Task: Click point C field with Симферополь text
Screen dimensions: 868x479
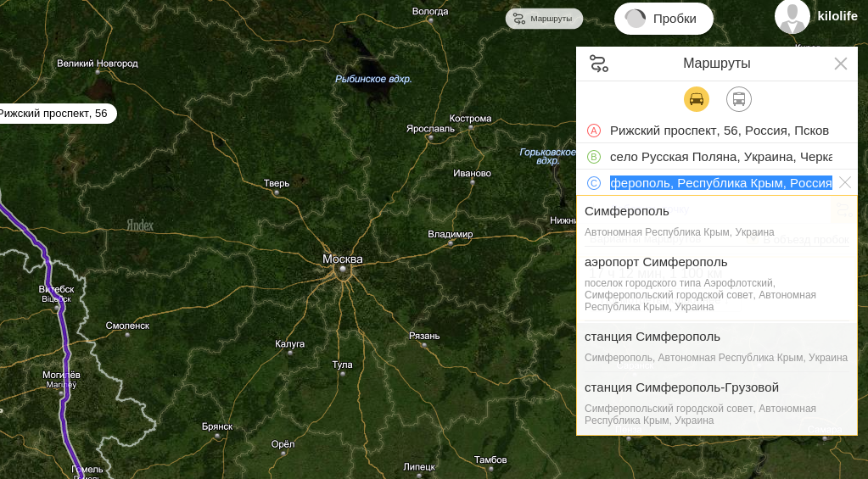Action: point(720,183)
